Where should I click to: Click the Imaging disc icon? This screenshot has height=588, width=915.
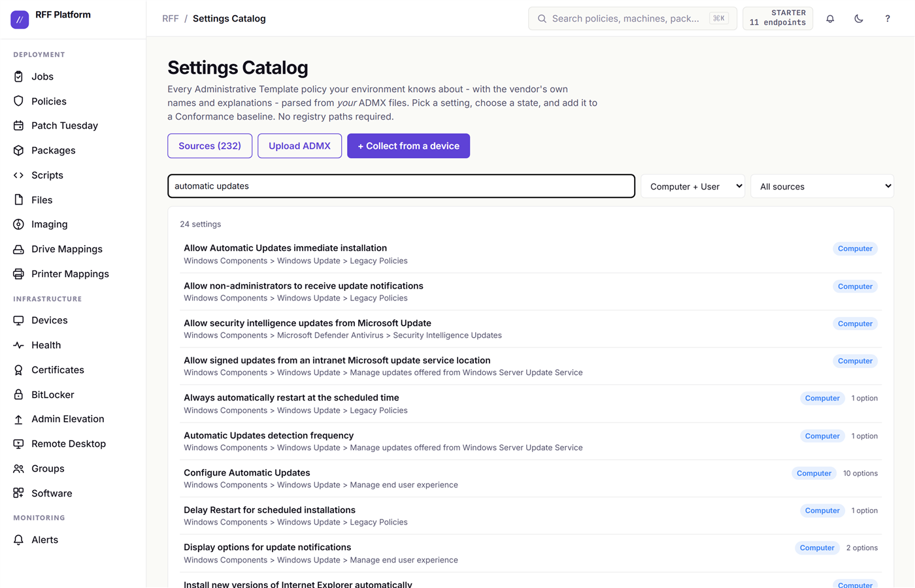click(18, 224)
